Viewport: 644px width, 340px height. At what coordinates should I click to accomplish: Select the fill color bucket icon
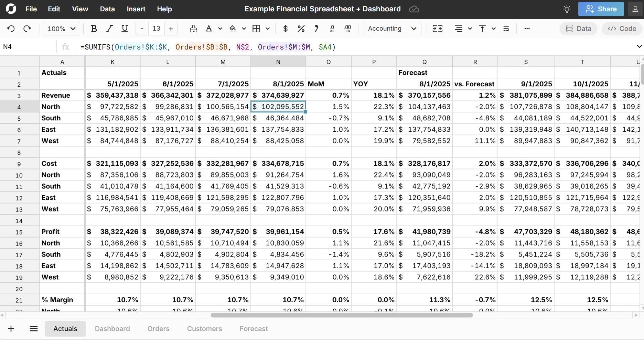(233, 29)
